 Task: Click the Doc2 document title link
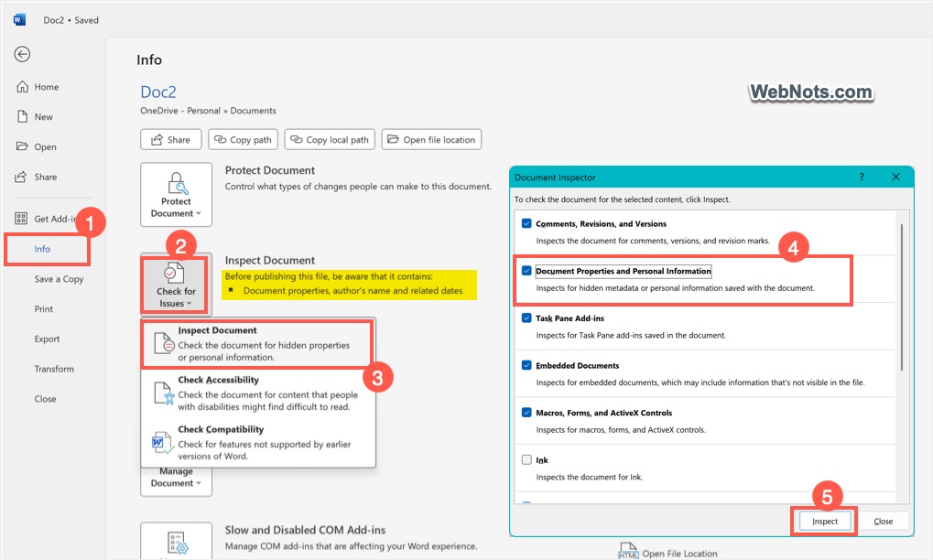(158, 92)
